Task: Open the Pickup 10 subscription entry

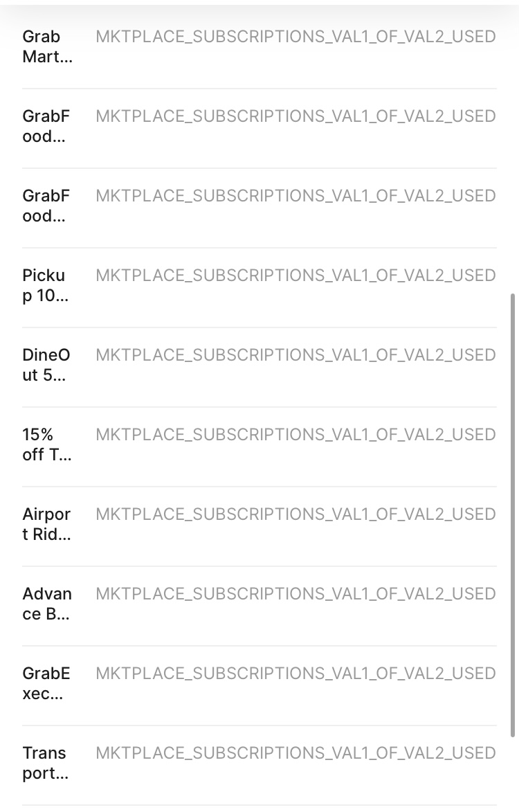Action: click(46, 286)
